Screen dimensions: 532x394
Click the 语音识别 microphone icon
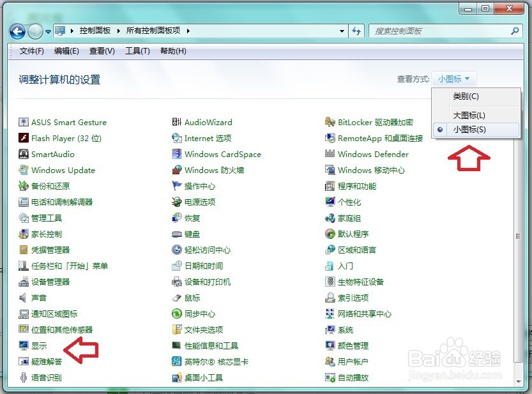[x=24, y=377]
